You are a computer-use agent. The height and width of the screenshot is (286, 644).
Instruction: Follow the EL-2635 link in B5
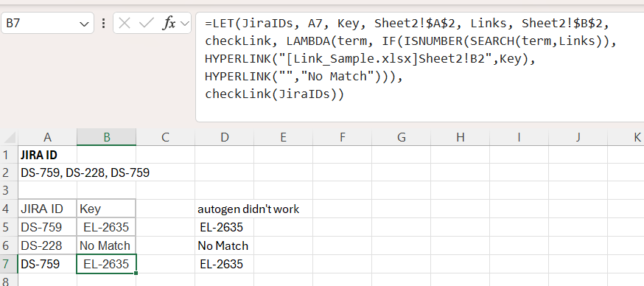pos(106,227)
